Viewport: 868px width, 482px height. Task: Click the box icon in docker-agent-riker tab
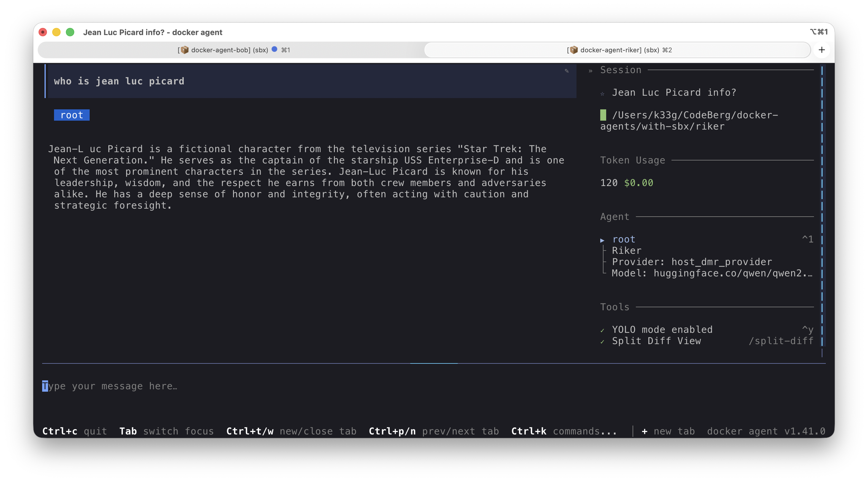pos(574,50)
